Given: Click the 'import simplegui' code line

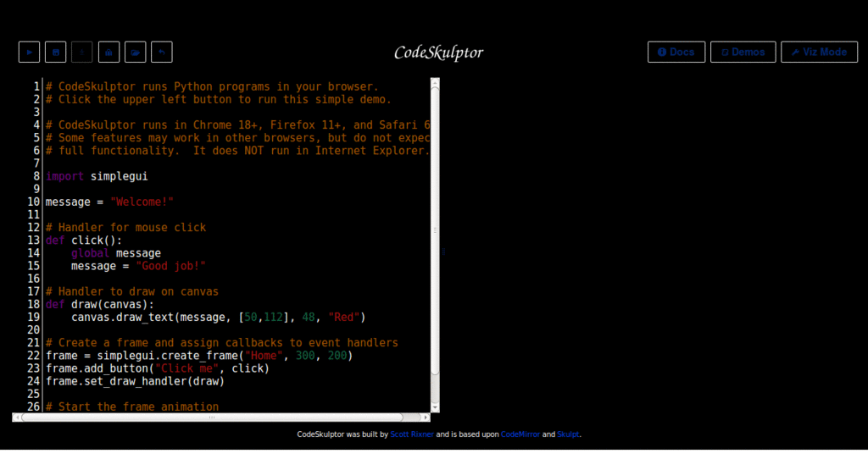Looking at the screenshot, I should 97,176.
